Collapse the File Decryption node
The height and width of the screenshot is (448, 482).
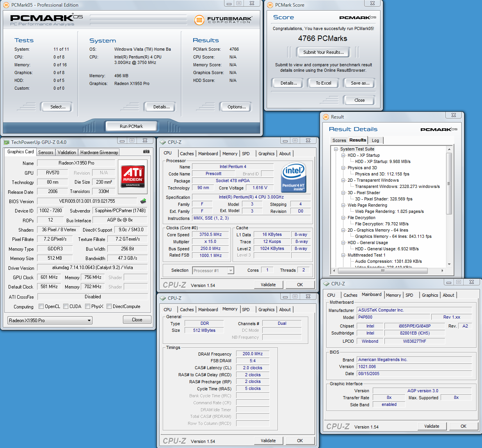[343, 218]
